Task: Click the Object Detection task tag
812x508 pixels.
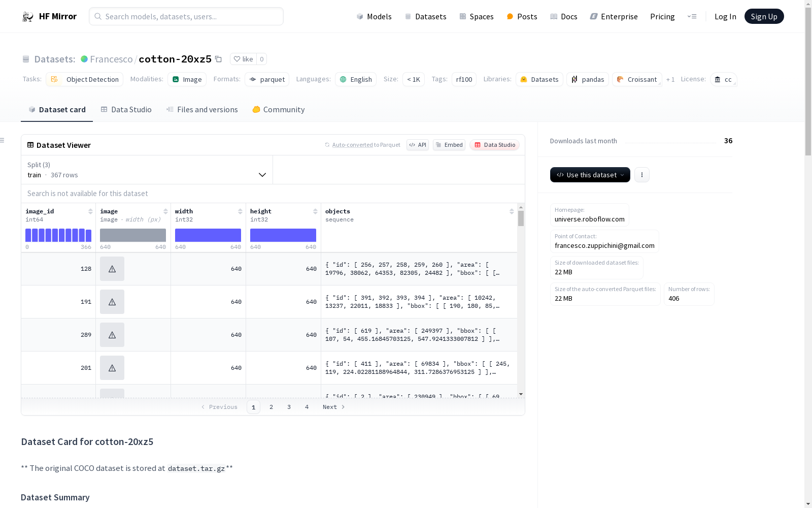Action: (85, 79)
